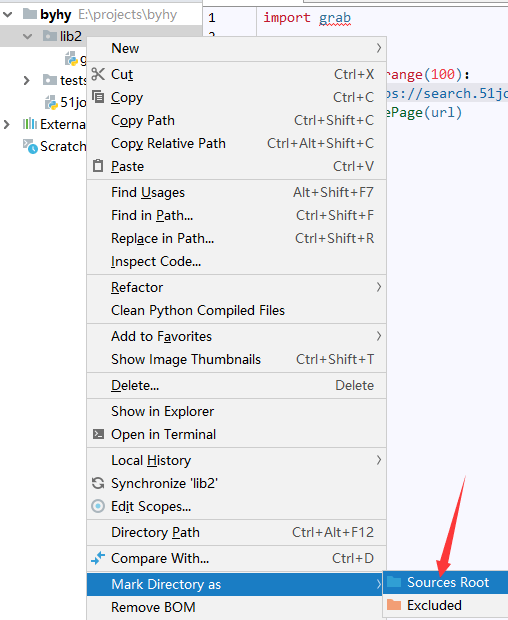Click the Cut scissors icon
This screenshot has height=620, width=508.
click(x=98, y=74)
